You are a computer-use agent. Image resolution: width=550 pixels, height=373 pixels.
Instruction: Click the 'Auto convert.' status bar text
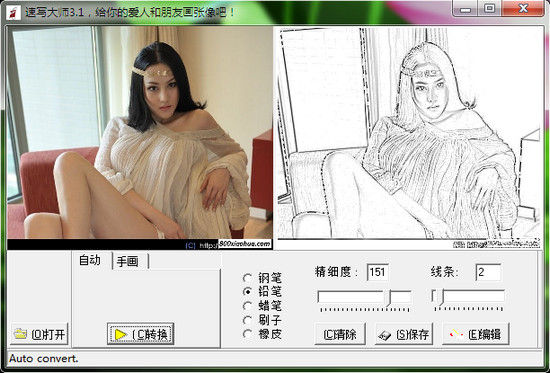point(44,359)
